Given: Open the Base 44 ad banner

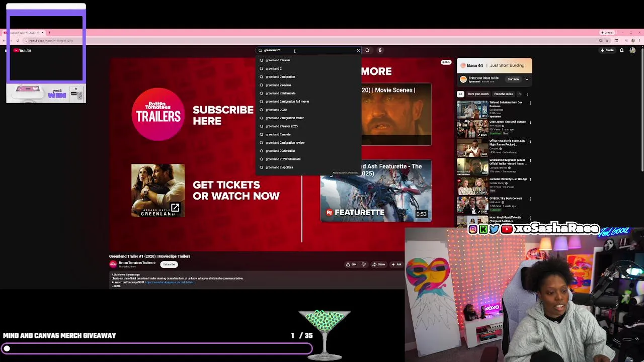Looking at the screenshot, I should coord(494,65).
